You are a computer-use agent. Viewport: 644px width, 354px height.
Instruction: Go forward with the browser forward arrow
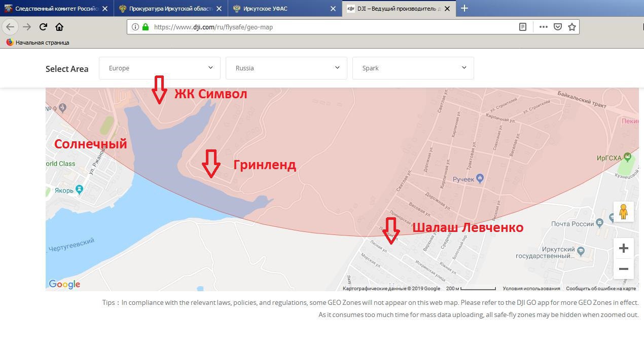coord(27,27)
